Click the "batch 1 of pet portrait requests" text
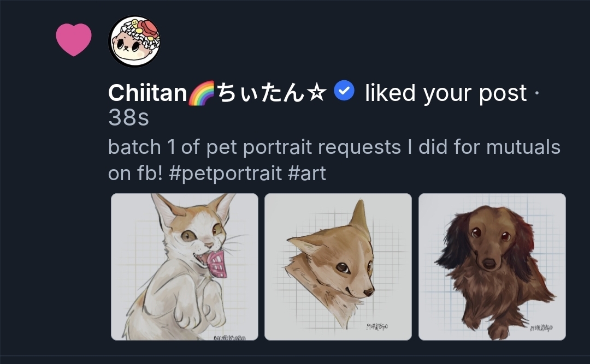The height and width of the screenshot is (364, 590). (x=254, y=147)
